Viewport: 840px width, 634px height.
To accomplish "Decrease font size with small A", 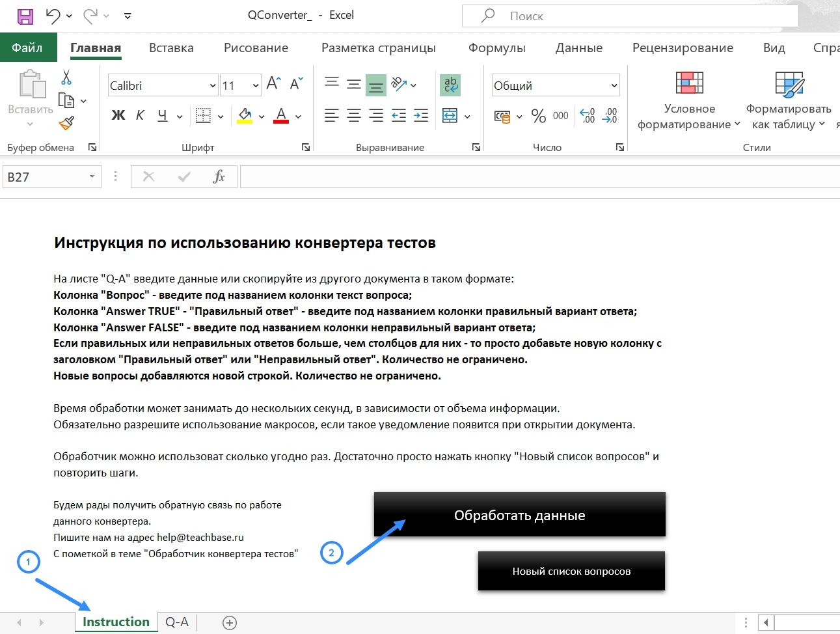I will pos(296,83).
